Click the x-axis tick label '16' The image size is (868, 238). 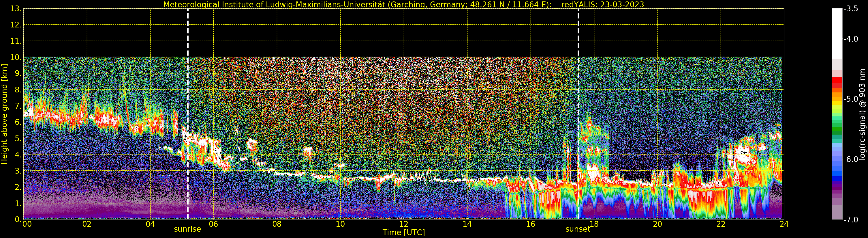(531, 224)
